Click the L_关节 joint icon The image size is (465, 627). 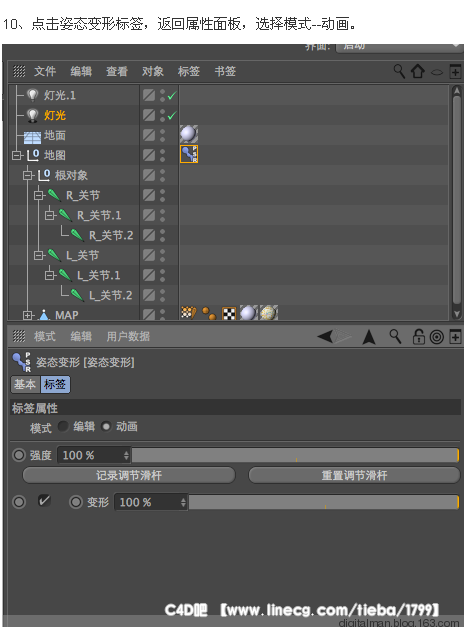[x=54, y=255]
